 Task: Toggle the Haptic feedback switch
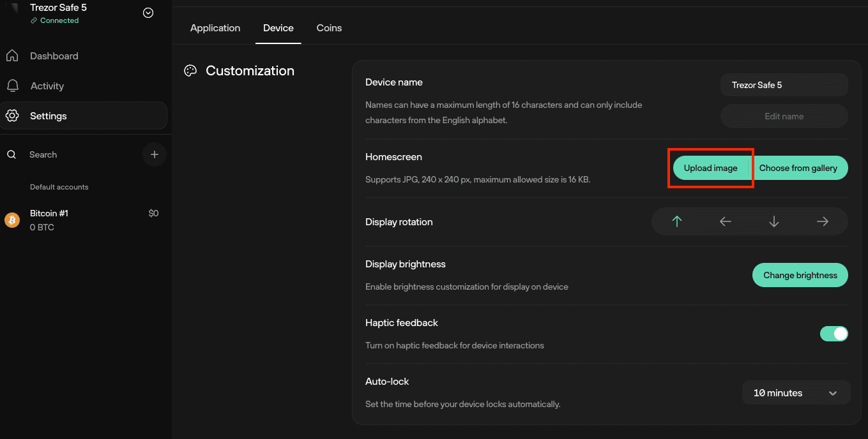point(834,334)
